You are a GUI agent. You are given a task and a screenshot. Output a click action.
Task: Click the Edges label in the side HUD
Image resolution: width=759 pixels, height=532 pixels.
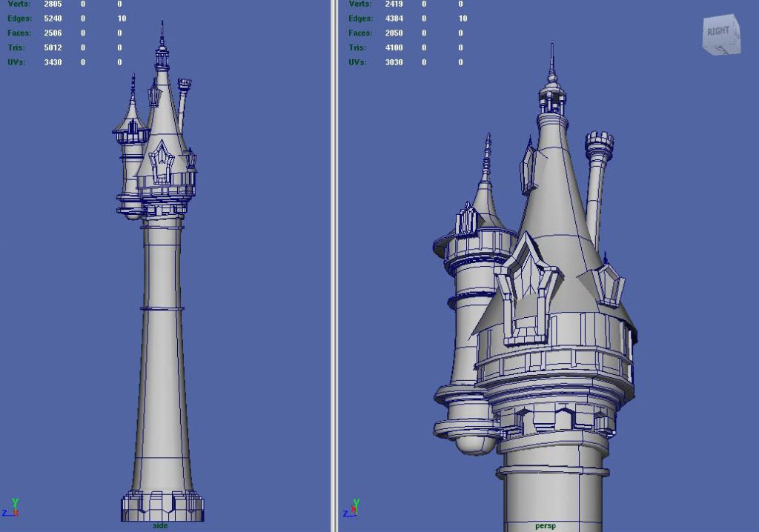19,18
